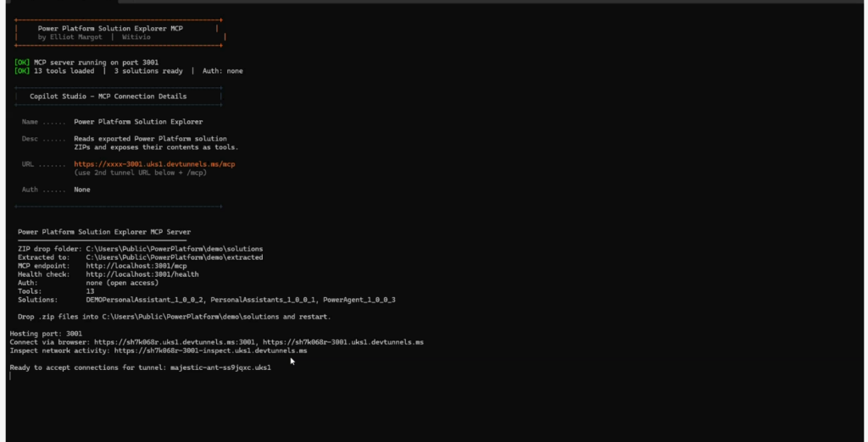This screenshot has height=442, width=868.
Task: Click the orange devtunnels MCP URL
Action: tap(154, 164)
